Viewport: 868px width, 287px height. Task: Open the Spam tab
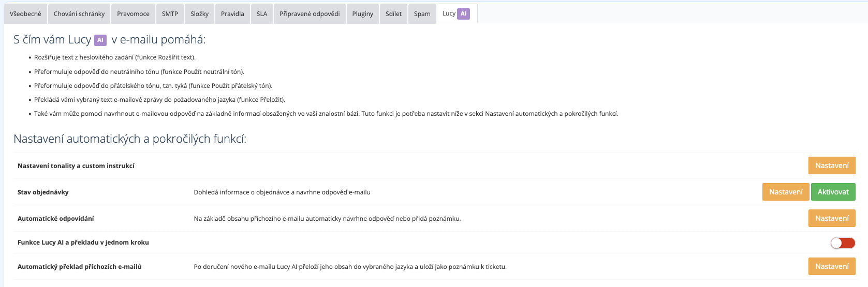422,14
